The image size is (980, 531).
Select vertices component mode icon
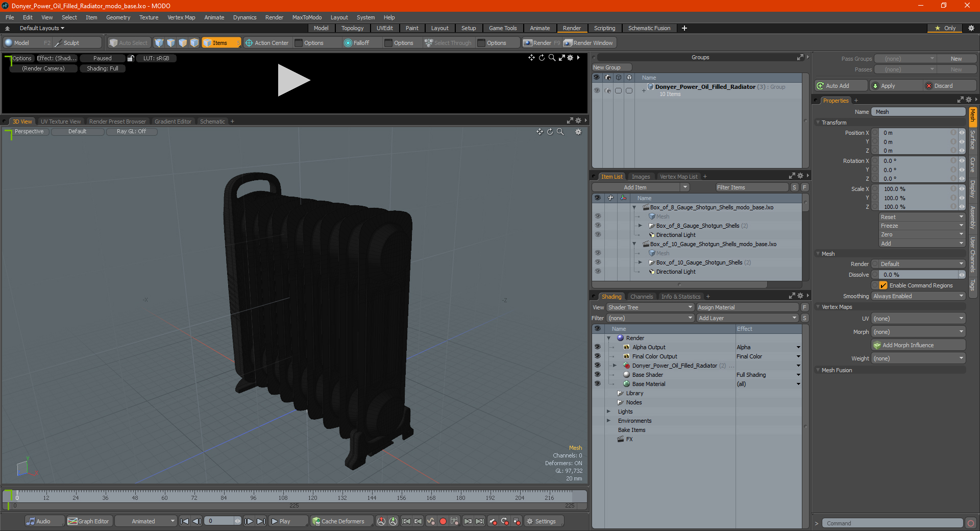[x=159, y=43]
